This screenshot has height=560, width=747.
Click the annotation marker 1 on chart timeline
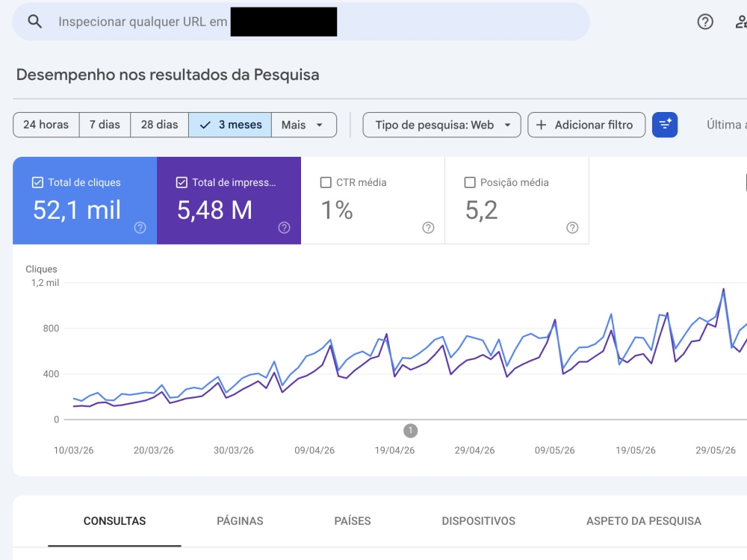click(410, 431)
